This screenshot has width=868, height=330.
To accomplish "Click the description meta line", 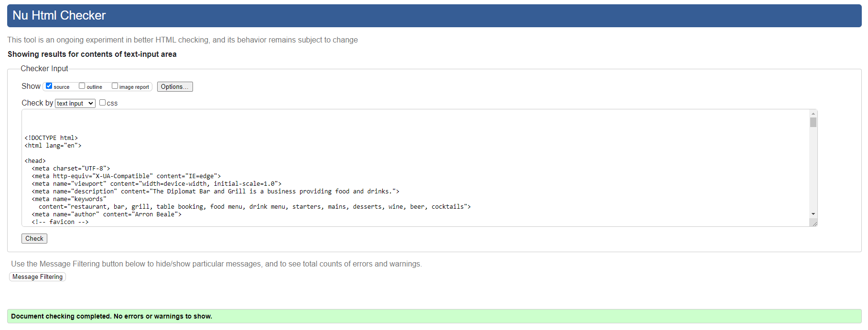I will tap(215, 192).
